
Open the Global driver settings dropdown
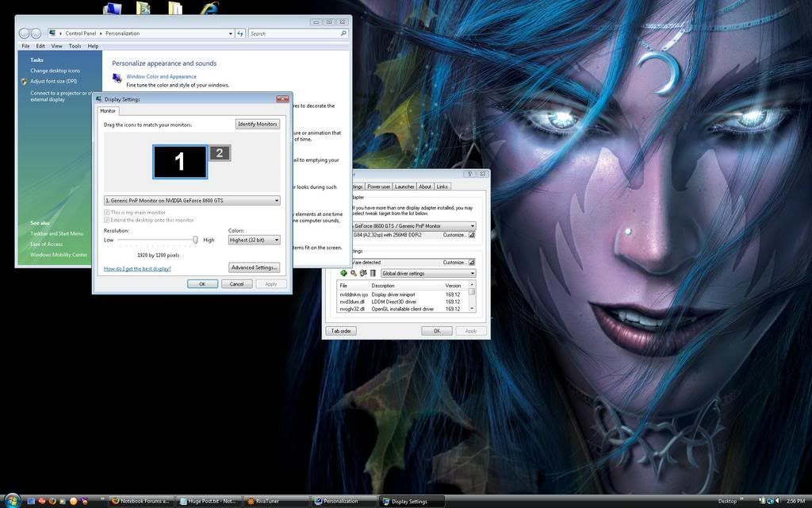click(428, 273)
